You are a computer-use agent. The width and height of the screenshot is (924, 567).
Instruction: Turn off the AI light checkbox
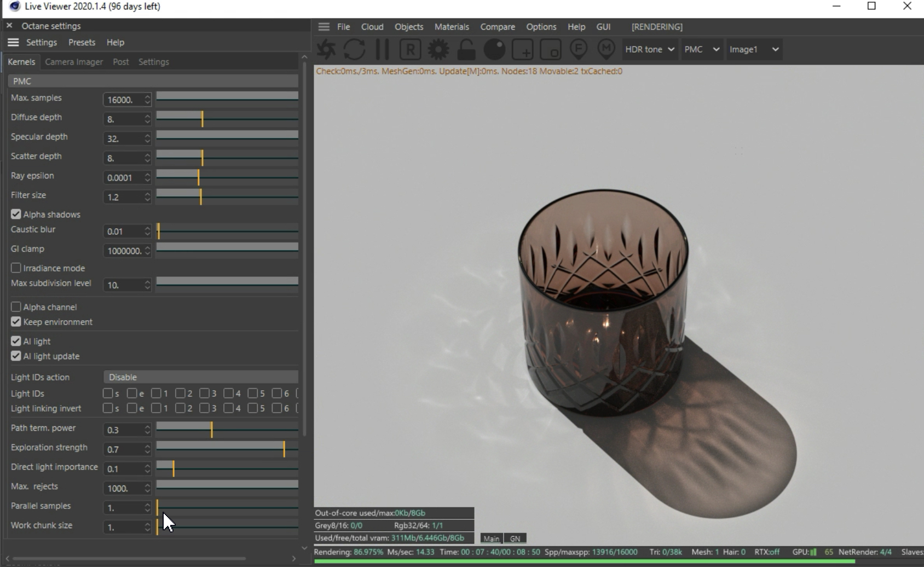pos(16,341)
